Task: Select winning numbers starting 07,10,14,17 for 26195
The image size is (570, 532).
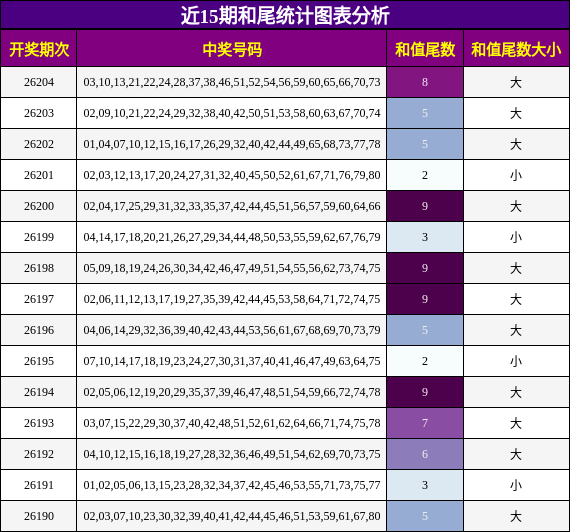Action: [x=232, y=361]
